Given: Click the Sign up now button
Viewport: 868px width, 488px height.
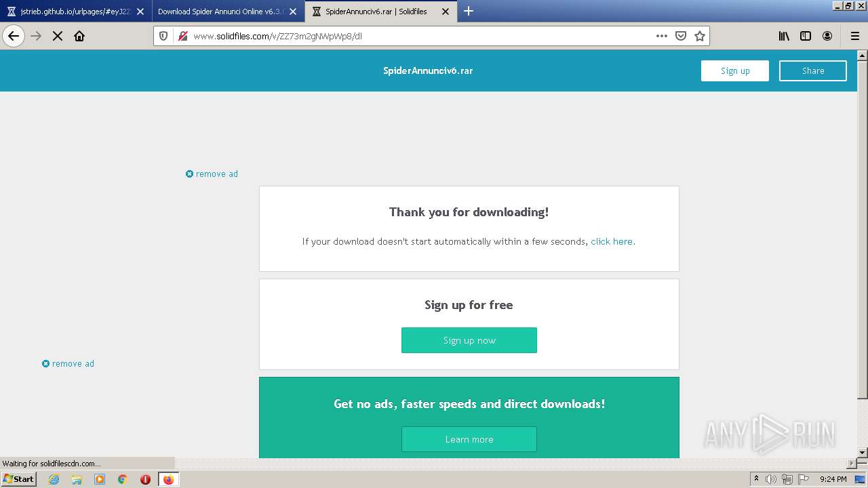Looking at the screenshot, I should coord(469,340).
